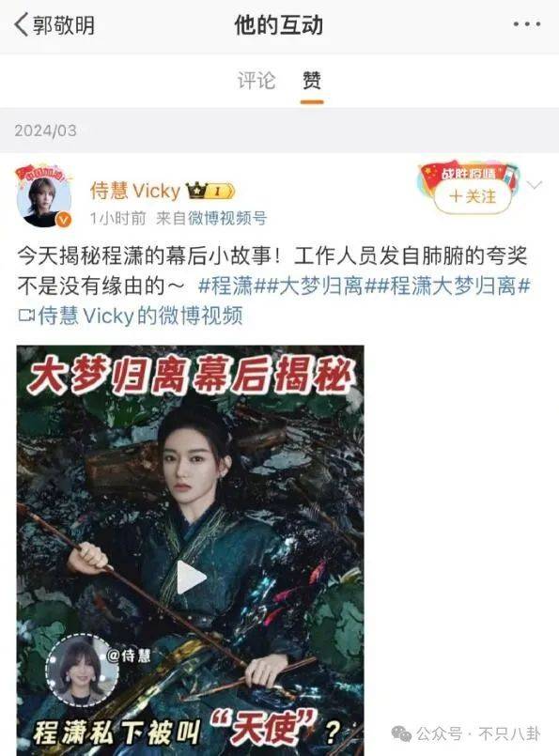Switch to the 评论 tab

256,80
